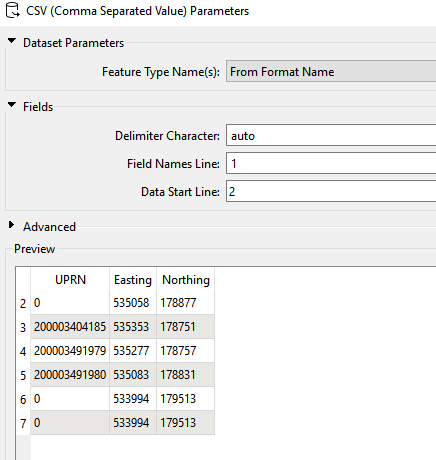Click the Delimiter Character field showing auto
The width and height of the screenshot is (436, 460).
[x=331, y=135]
